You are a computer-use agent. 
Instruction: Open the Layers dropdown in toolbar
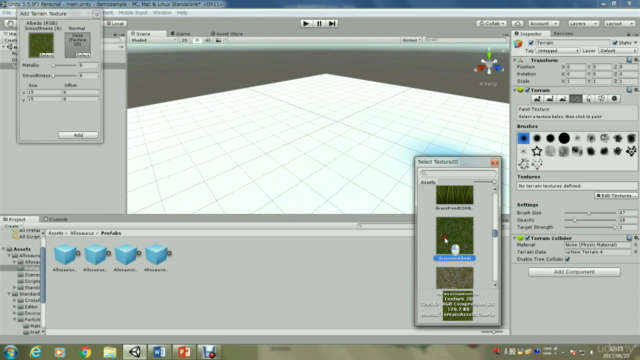tap(583, 24)
